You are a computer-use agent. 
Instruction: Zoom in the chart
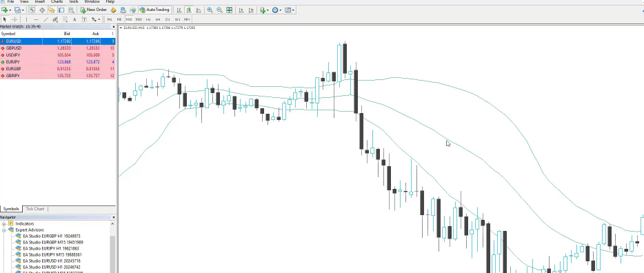point(210,10)
